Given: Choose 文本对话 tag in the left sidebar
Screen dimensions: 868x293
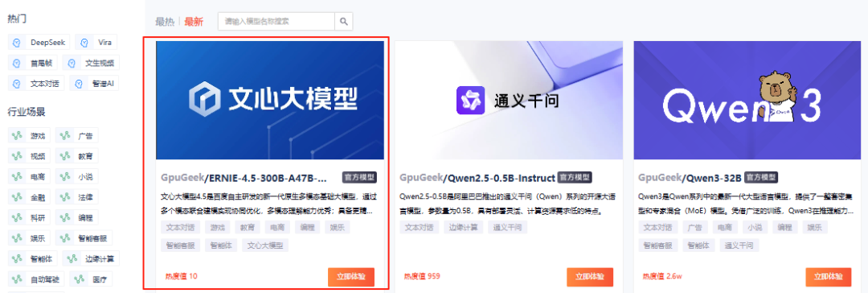Looking at the screenshot, I should [x=36, y=84].
